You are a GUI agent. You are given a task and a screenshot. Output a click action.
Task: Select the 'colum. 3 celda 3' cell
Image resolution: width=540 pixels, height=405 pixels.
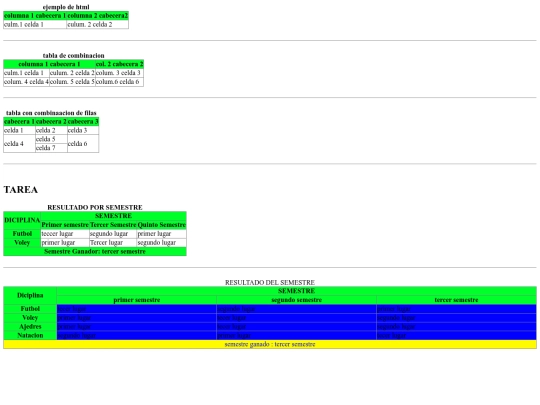click(x=119, y=73)
